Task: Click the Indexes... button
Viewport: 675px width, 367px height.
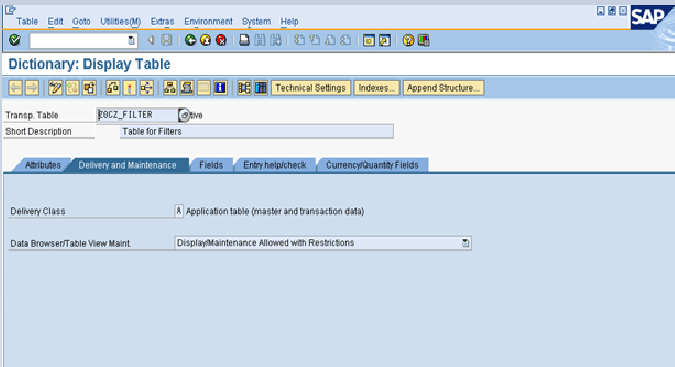Action: pos(377,88)
